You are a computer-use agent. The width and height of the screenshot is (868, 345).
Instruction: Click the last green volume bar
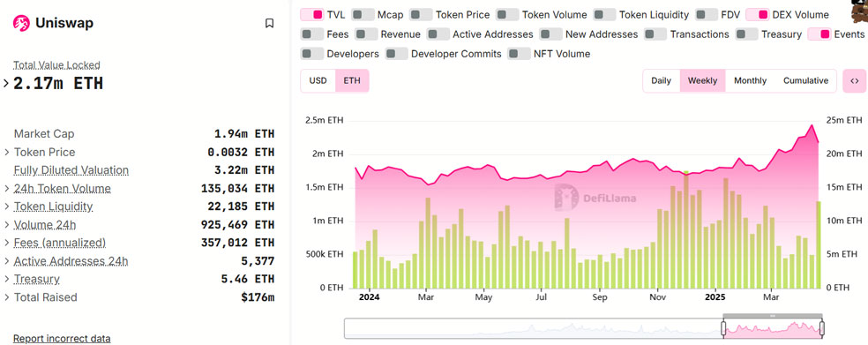(x=819, y=244)
